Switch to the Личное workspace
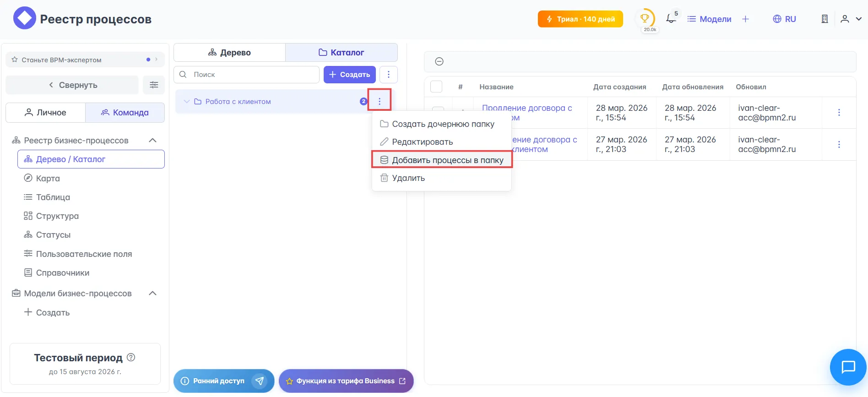868x397 pixels. [x=45, y=113]
